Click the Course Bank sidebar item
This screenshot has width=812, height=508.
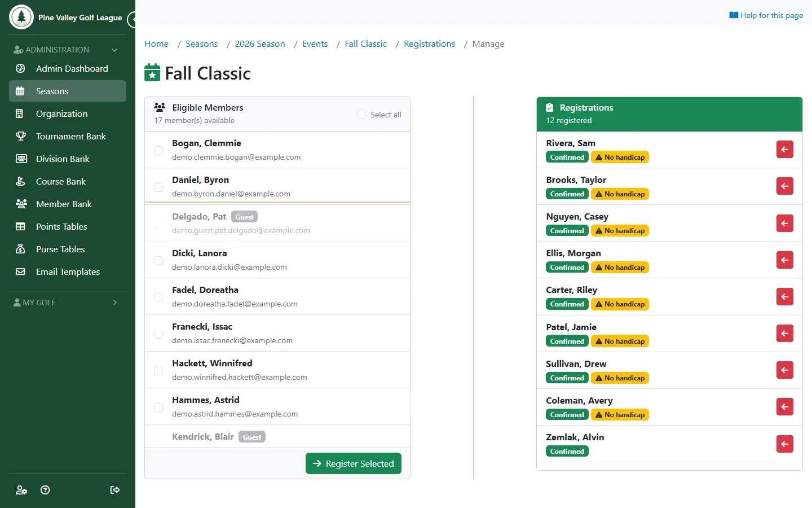(x=68, y=181)
